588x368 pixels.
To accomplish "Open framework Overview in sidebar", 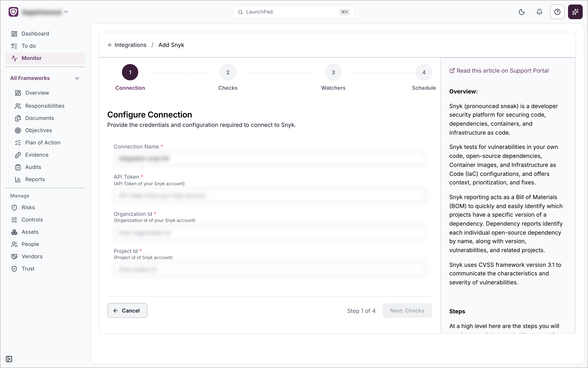I will [x=37, y=93].
